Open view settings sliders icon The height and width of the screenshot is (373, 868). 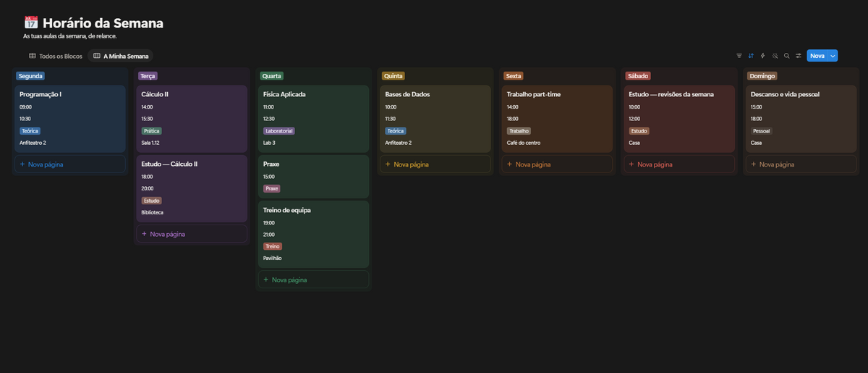click(x=799, y=56)
